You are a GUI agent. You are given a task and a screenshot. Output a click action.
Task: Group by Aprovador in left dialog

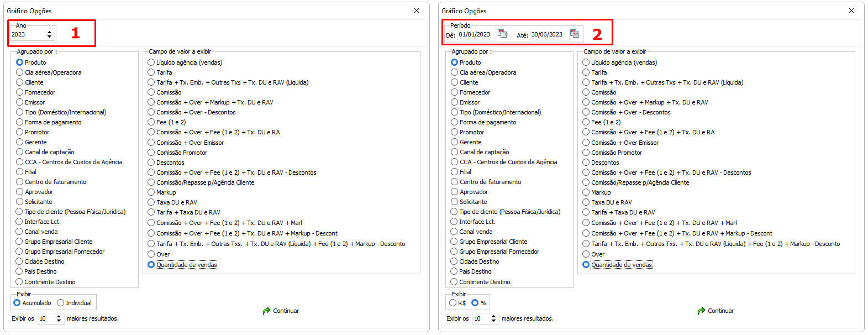(35, 192)
